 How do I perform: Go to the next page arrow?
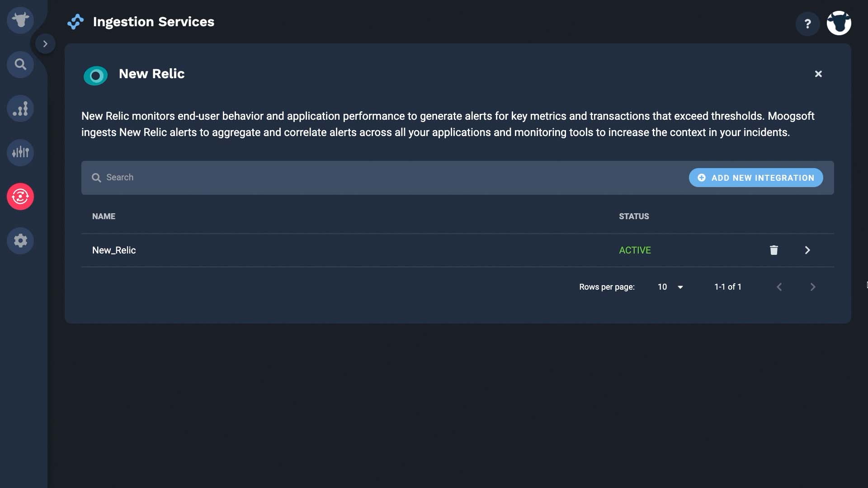coord(813,287)
